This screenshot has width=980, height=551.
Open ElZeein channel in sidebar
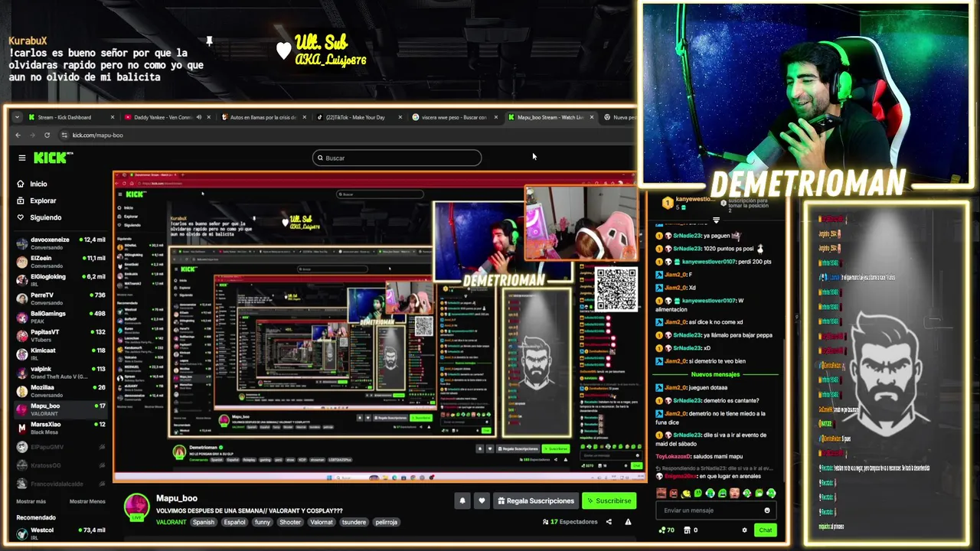point(60,262)
